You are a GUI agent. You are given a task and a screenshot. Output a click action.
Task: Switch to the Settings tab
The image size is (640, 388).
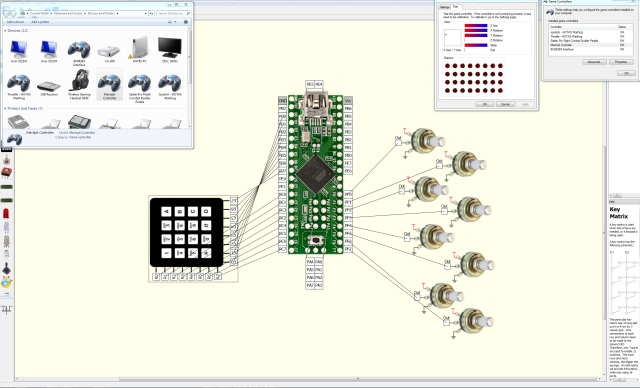[x=444, y=7]
